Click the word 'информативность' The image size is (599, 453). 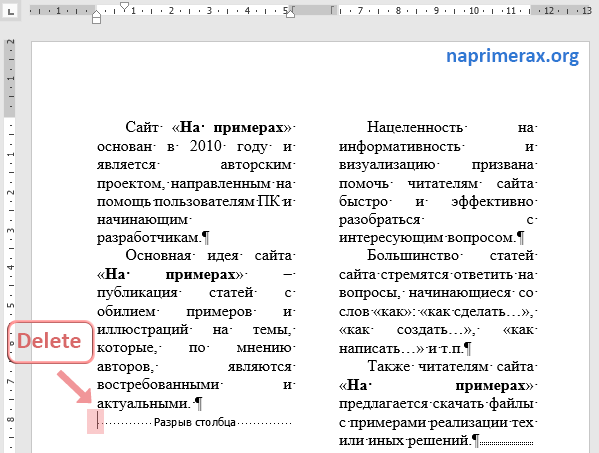399,147
